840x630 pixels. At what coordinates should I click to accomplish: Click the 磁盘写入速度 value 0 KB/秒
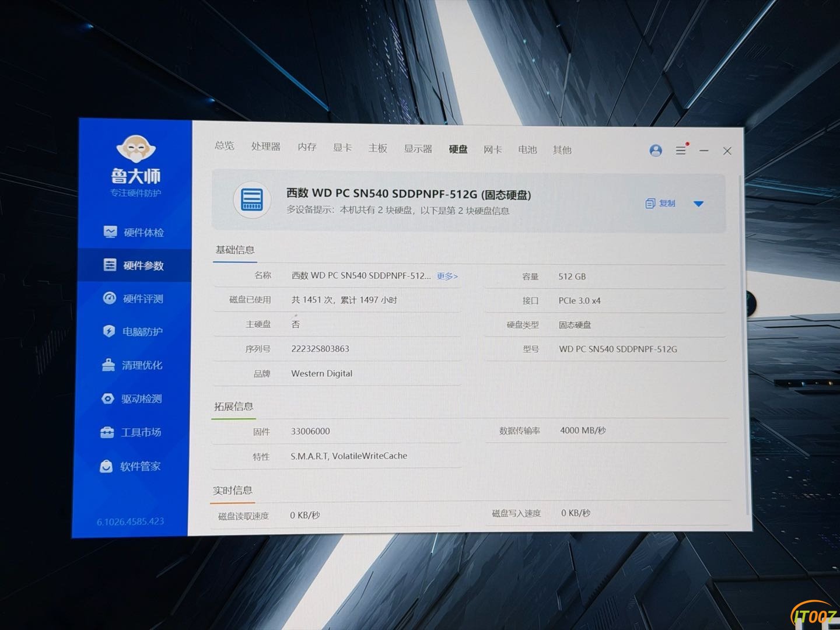point(576,513)
